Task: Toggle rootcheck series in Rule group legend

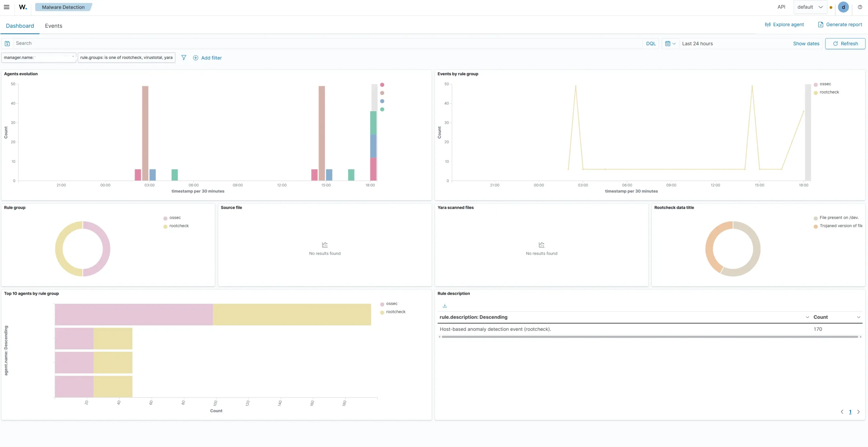Action: 176,226
